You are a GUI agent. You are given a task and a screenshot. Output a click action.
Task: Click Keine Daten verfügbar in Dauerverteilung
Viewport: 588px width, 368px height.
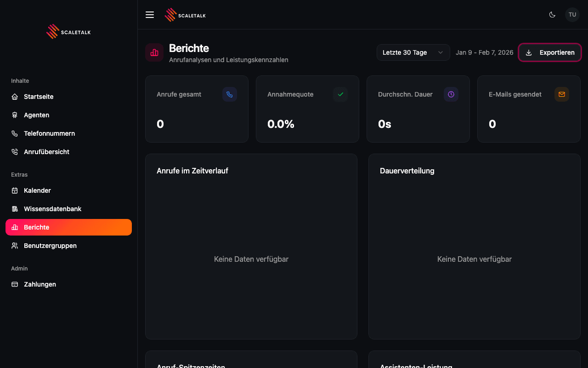pyautogui.click(x=475, y=259)
